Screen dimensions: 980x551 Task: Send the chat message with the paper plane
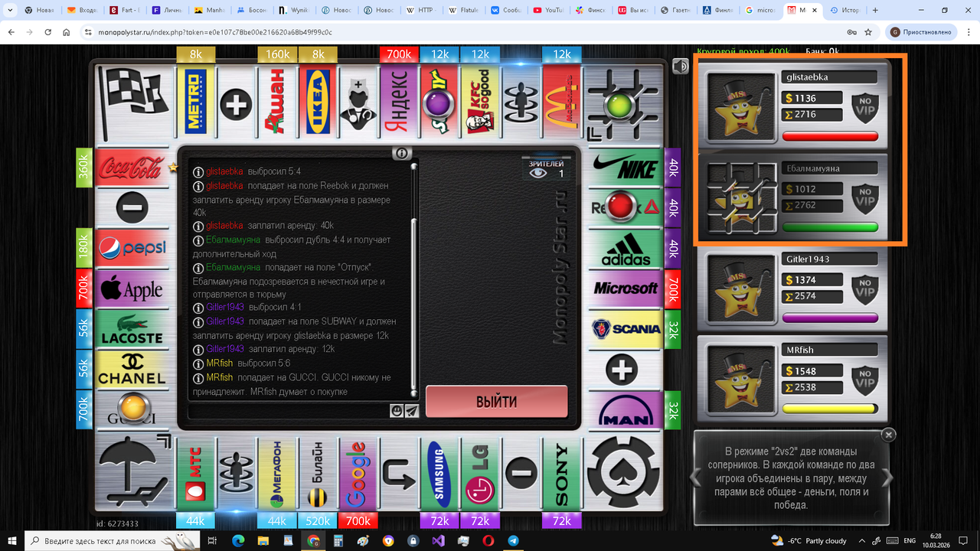pyautogui.click(x=412, y=411)
